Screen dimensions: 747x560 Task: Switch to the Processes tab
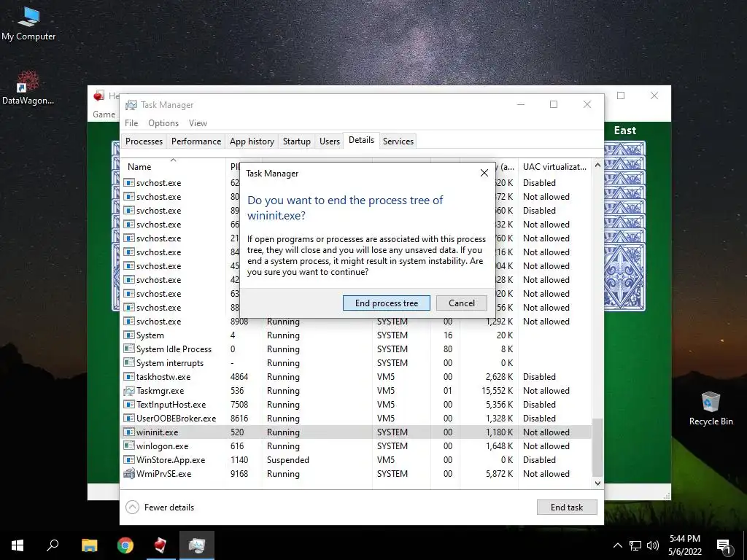(x=144, y=141)
